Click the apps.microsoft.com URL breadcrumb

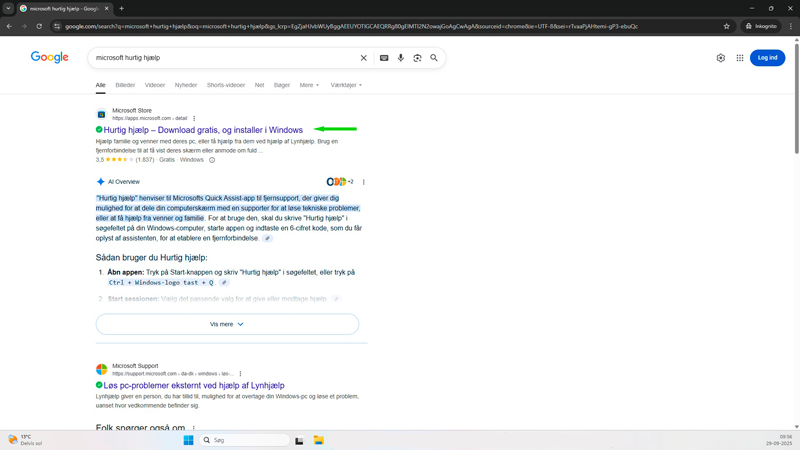pyautogui.click(x=149, y=118)
